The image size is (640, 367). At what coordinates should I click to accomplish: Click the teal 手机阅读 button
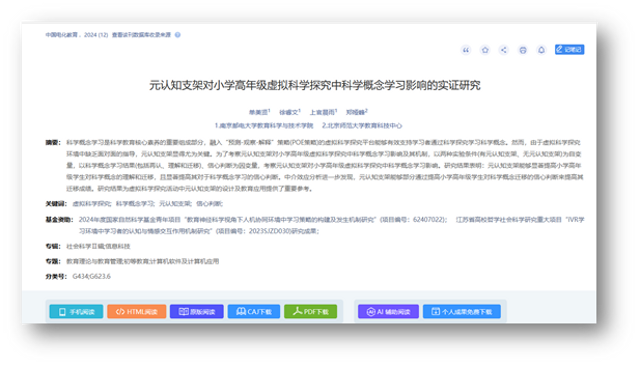pos(76,311)
